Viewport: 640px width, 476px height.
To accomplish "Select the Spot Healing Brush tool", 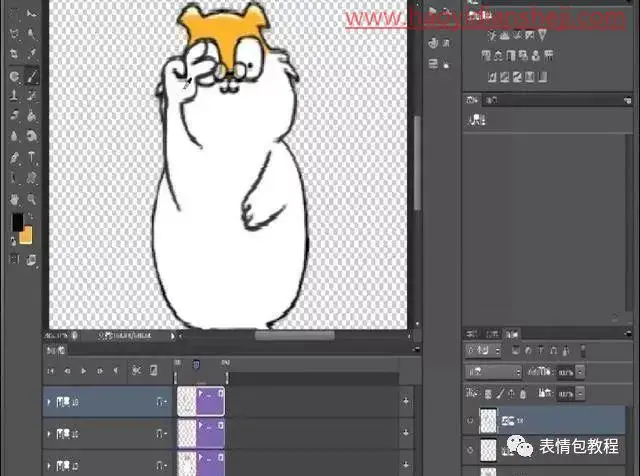I will point(14,76).
